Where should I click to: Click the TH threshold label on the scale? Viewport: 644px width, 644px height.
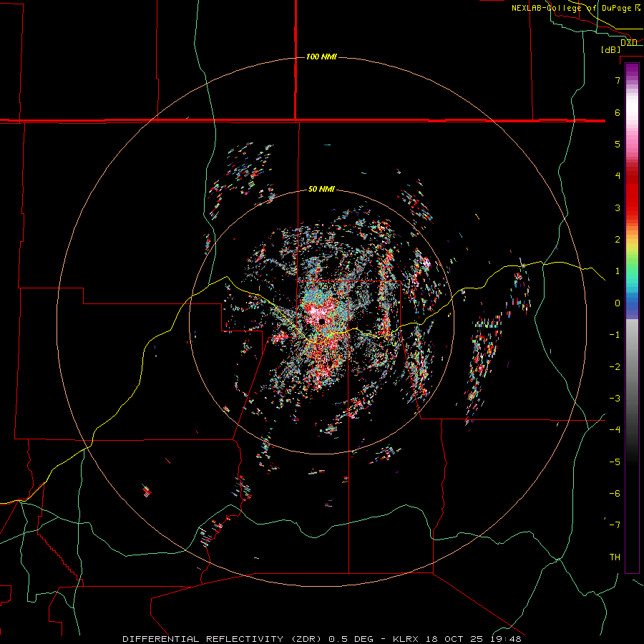pyautogui.click(x=615, y=557)
